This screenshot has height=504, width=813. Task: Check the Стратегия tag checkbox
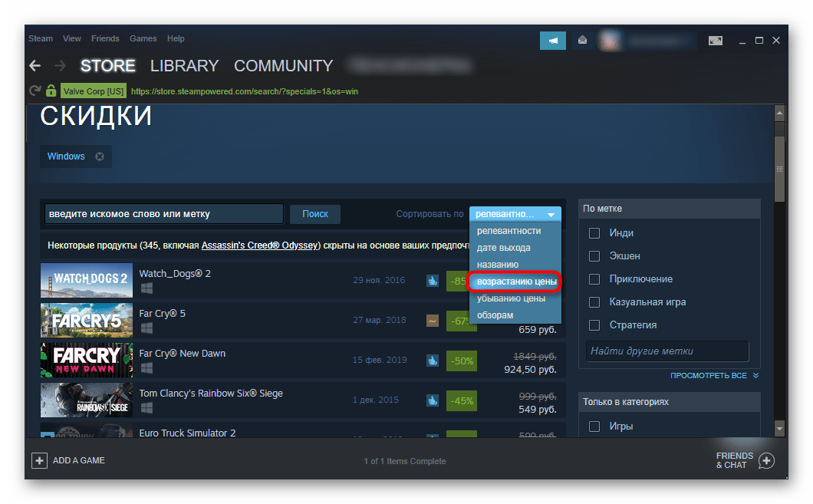pos(594,325)
